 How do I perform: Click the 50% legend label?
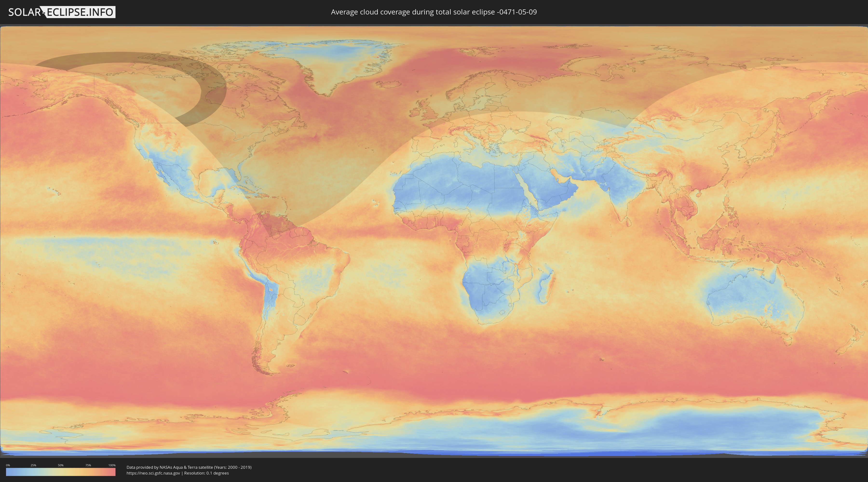click(61, 465)
